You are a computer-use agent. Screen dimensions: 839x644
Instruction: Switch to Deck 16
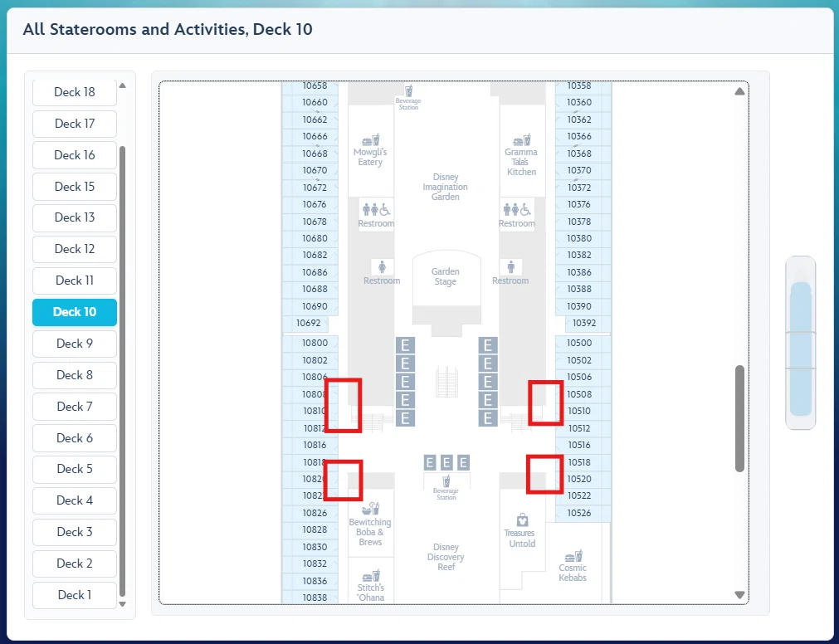(x=75, y=155)
